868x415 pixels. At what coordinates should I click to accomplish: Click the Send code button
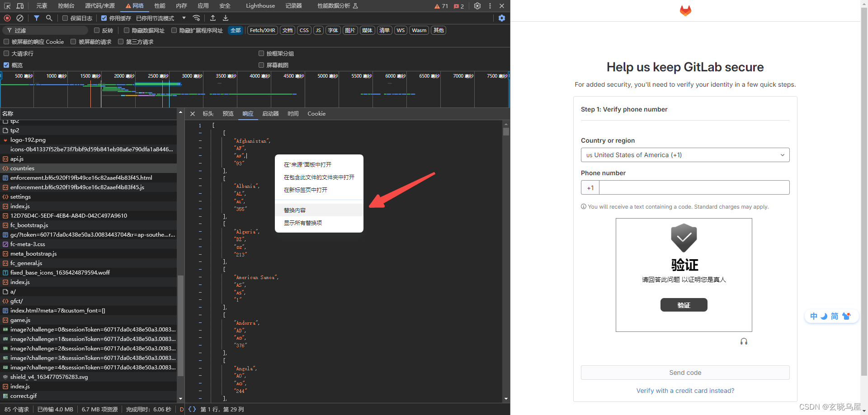(x=685, y=373)
